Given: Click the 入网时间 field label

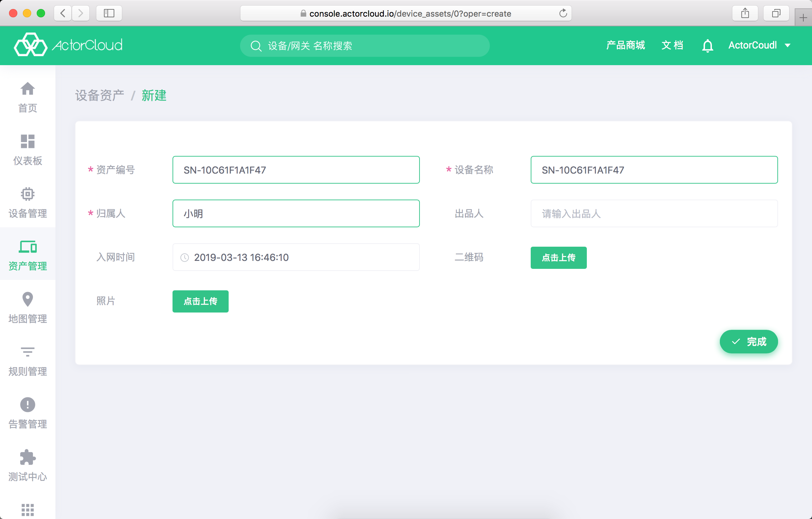Looking at the screenshot, I should point(115,257).
